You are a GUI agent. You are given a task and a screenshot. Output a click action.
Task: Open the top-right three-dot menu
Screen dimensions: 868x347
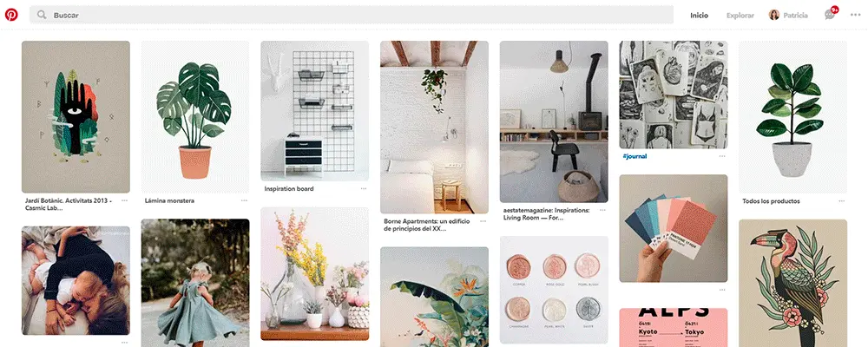coord(855,15)
